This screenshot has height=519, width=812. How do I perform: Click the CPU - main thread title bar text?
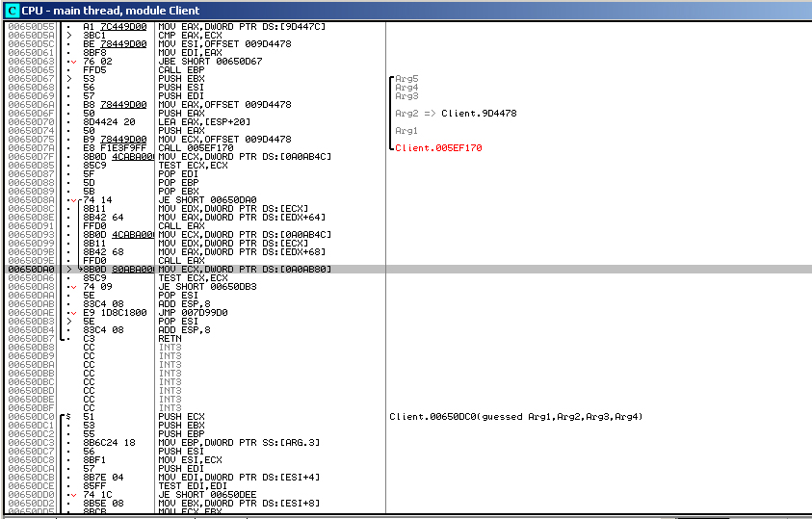106,9
